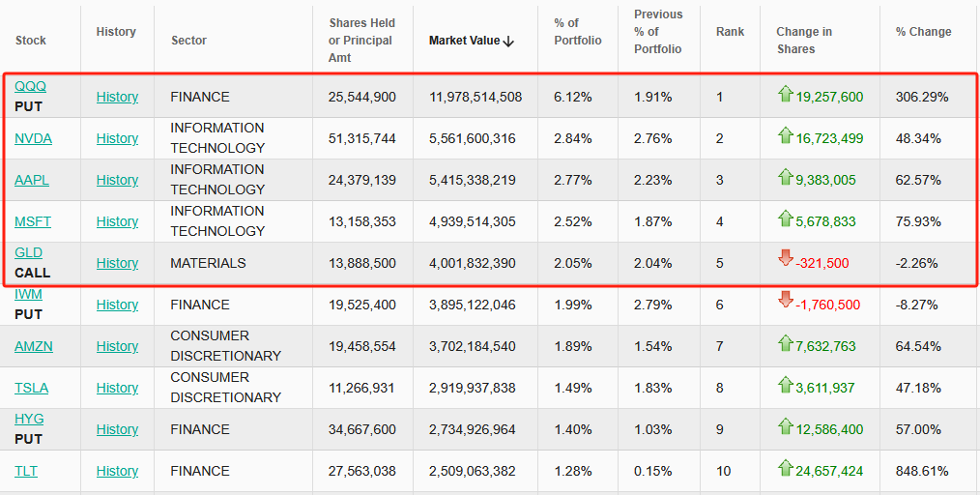
Task: Sort by Shares Held or Principal Amt header
Action: [x=361, y=40]
